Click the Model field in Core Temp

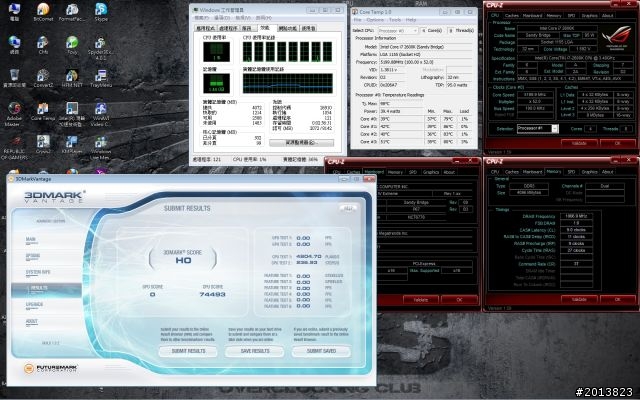tap(425, 47)
